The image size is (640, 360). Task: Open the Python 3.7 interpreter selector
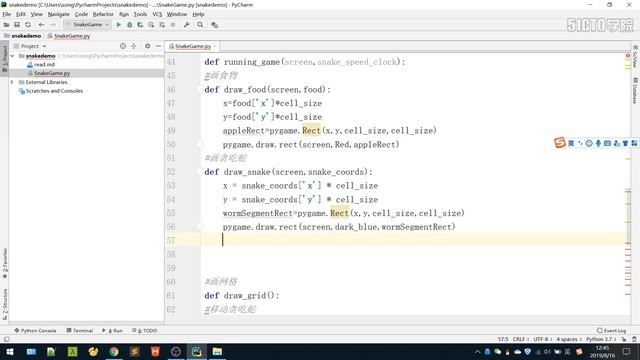(600, 339)
